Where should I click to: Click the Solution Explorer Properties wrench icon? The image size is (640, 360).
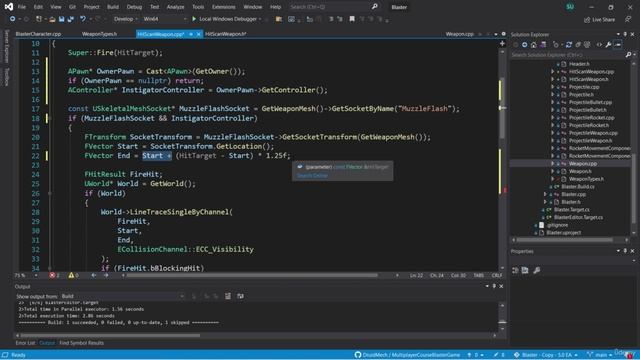[608, 44]
